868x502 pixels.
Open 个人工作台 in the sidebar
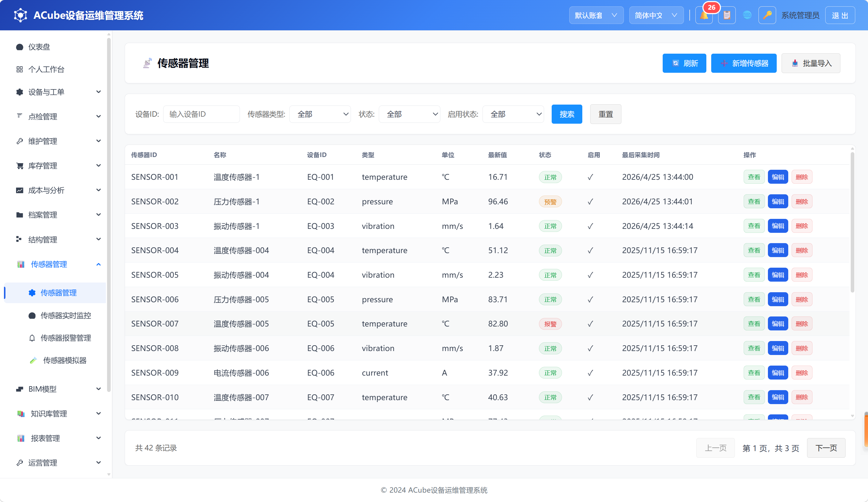(x=56, y=69)
